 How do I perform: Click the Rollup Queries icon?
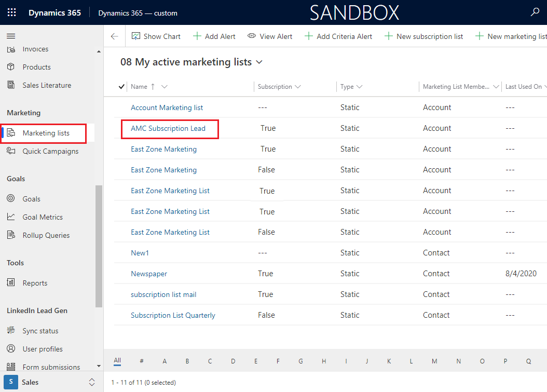pos(11,235)
